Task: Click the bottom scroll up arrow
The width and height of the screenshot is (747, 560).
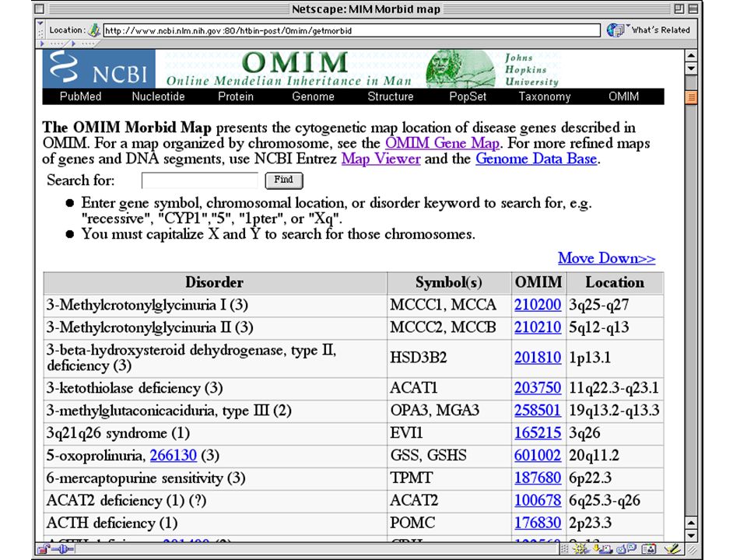Action: tap(691, 523)
